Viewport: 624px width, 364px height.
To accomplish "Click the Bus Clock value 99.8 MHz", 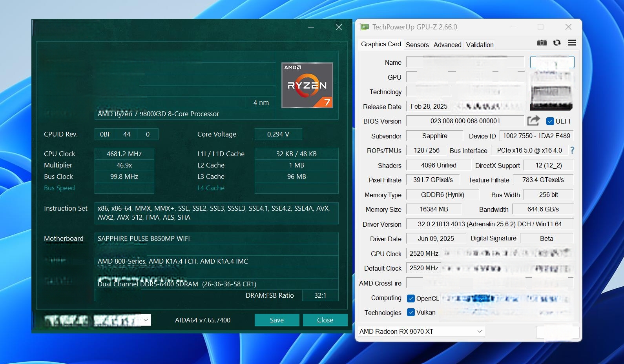I will click(124, 177).
